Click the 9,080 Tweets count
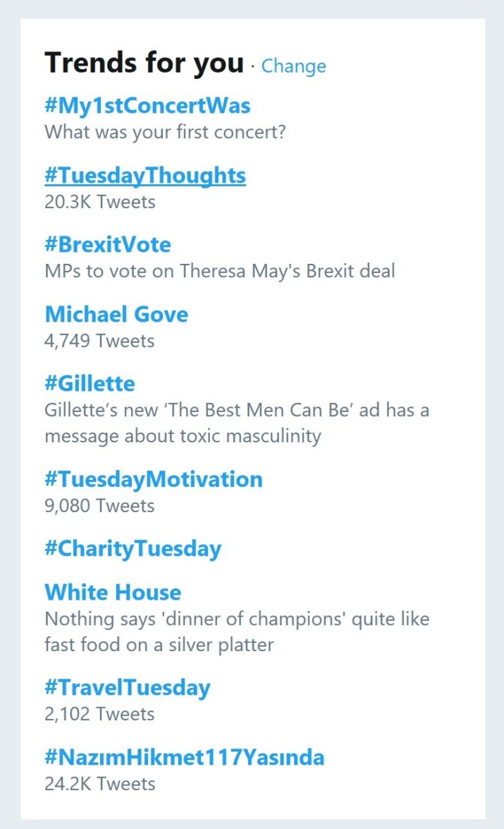504x829 pixels. click(99, 506)
